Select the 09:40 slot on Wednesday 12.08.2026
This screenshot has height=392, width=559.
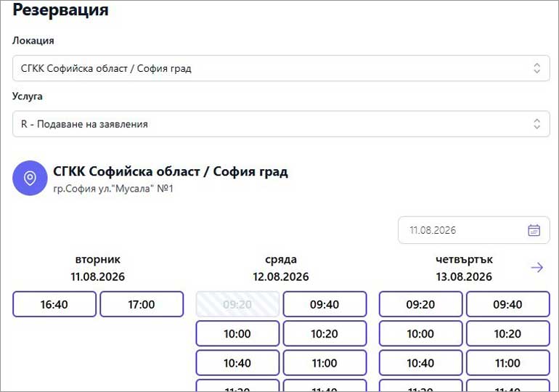pos(325,304)
